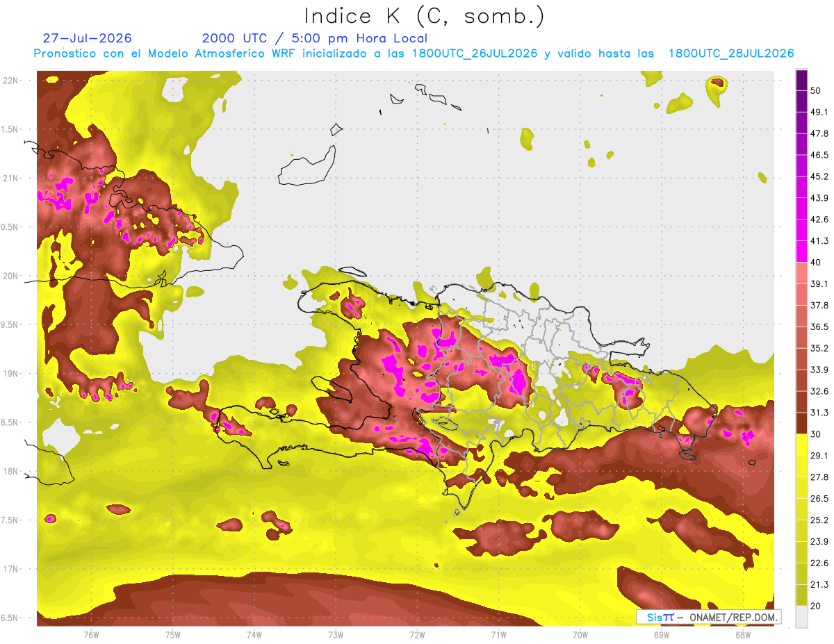
Task: Click the "1800UTC_26JUL2026" initialization time
Action: click(474, 53)
